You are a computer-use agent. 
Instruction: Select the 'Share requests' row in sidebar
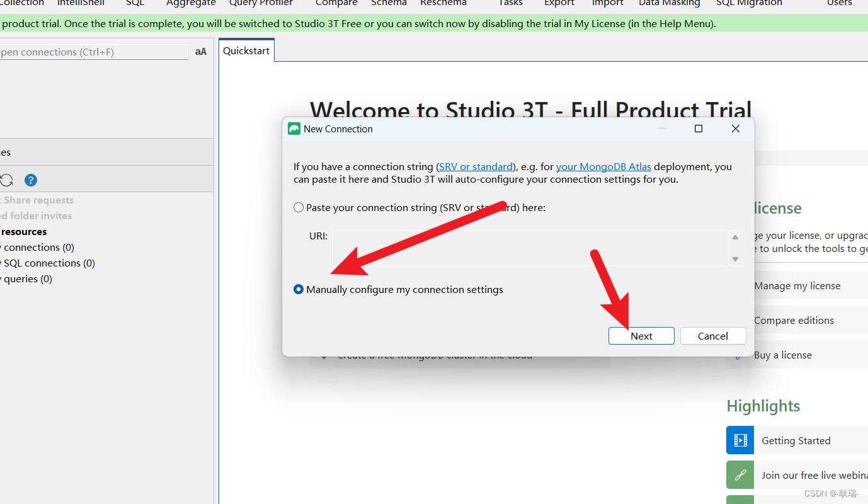click(38, 200)
